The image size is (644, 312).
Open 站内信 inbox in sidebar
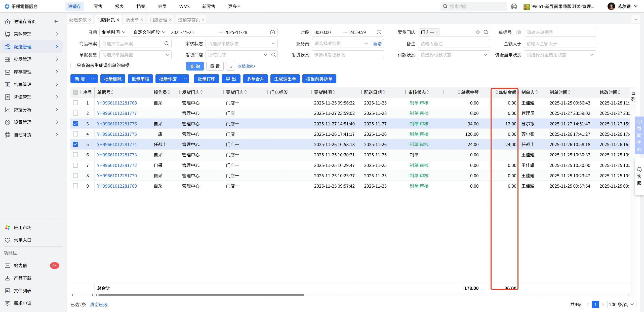click(20, 265)
